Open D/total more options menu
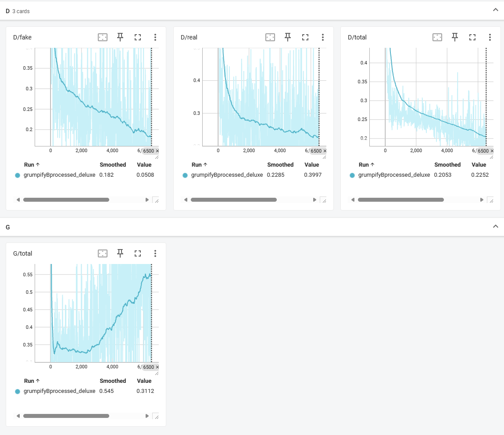 coord(490,37)
